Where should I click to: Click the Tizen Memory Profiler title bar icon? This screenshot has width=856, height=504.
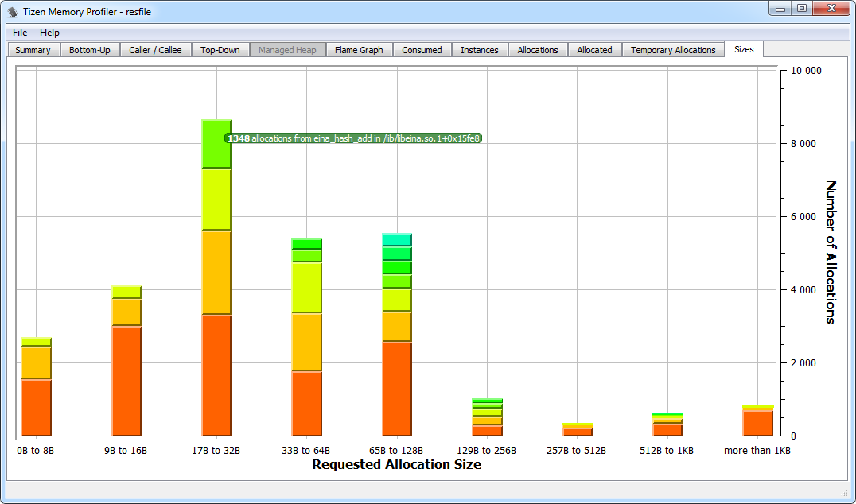click(10, 11)
